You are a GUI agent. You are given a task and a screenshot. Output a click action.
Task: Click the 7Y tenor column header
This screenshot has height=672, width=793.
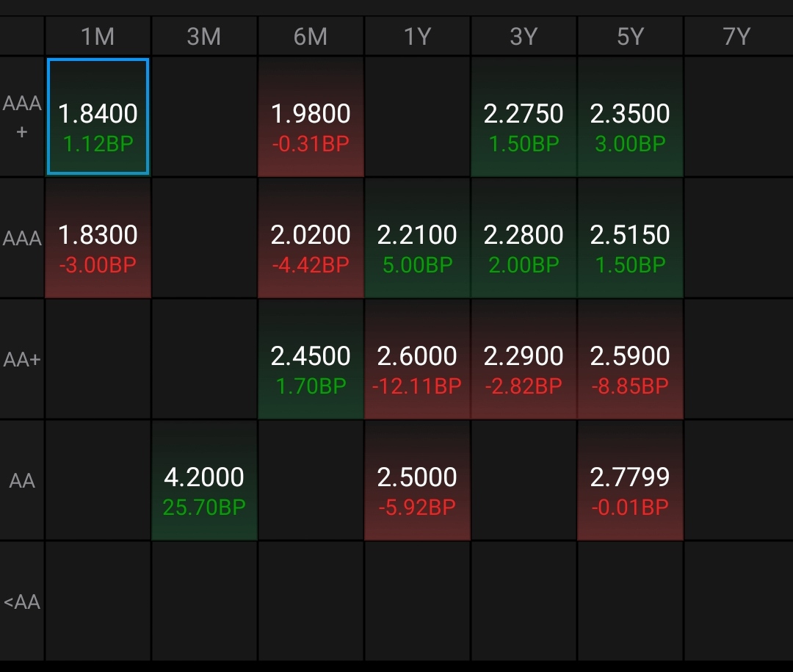(737, 37)
